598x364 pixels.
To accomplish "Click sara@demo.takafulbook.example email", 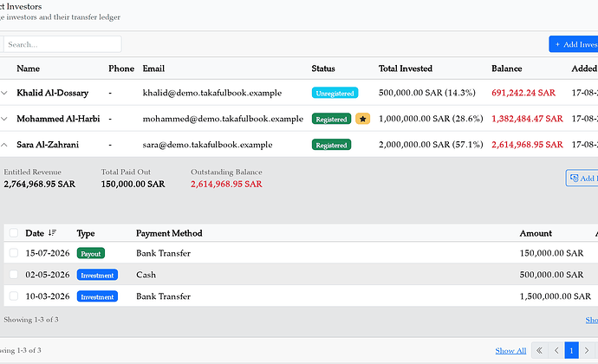I will click(x=207, y=145).
